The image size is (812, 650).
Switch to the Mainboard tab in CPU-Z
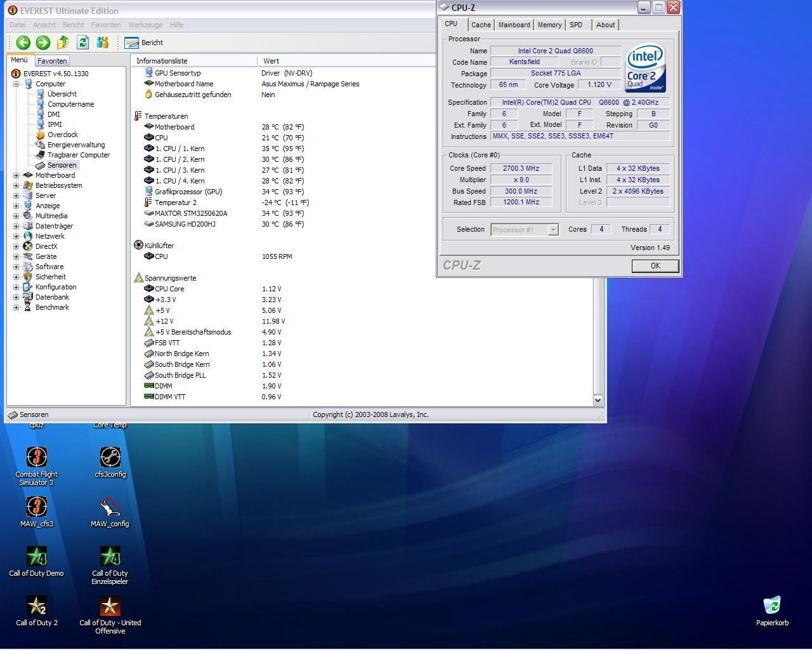tap(514, 25)
